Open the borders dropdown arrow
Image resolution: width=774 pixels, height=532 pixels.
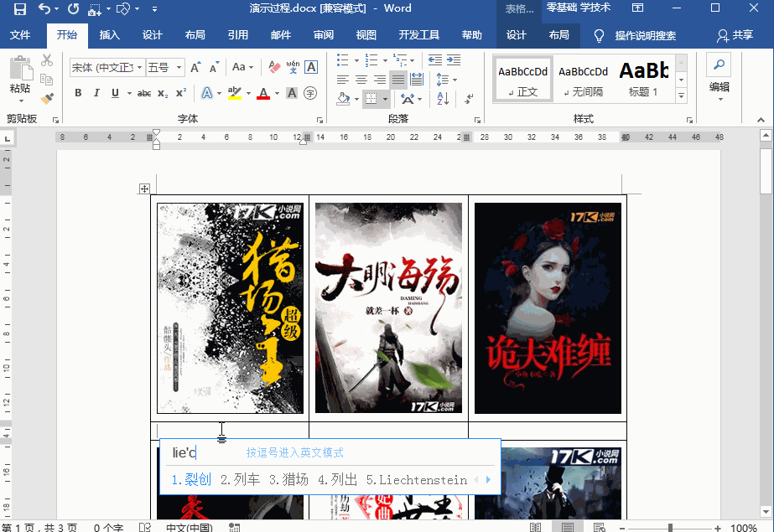pyautogui.click(x=385, y=99)
